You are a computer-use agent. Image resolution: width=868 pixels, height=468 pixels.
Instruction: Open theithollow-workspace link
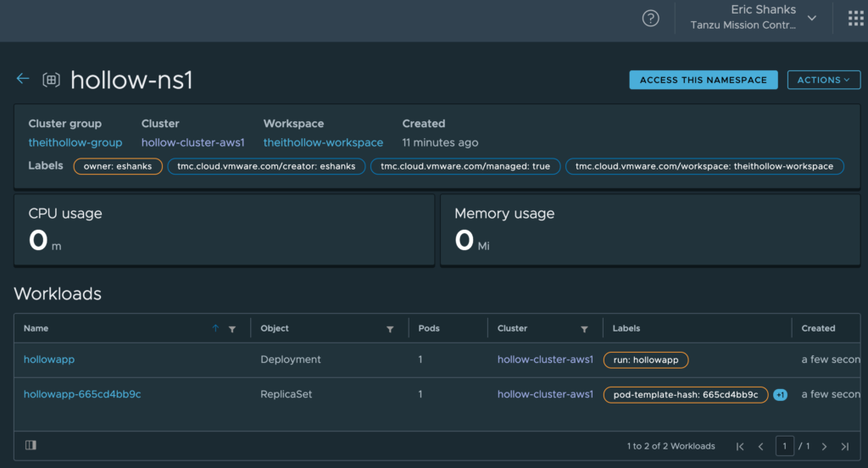coord(323,142)
